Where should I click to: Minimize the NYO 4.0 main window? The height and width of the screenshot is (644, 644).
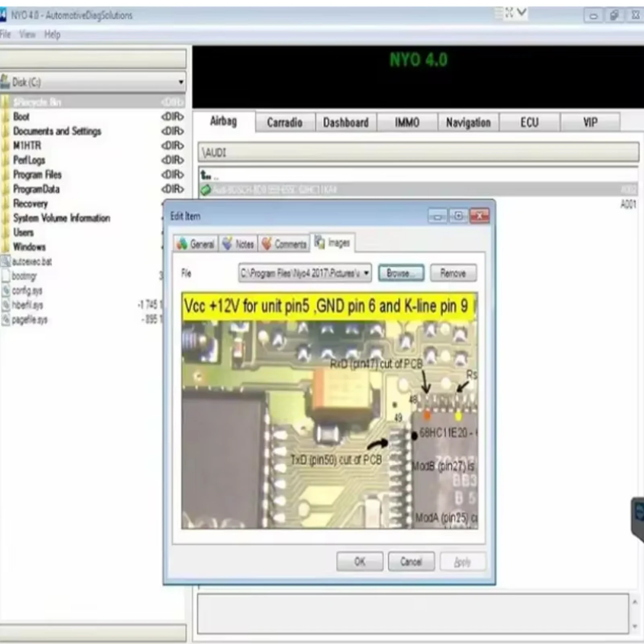coord(593,16)
